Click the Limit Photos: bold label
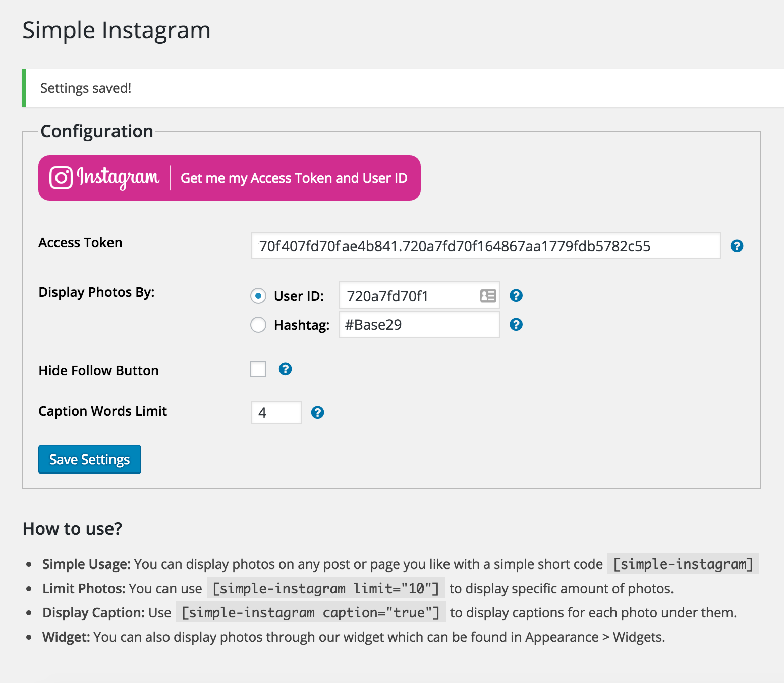The image size is (784, 683). 84,589
